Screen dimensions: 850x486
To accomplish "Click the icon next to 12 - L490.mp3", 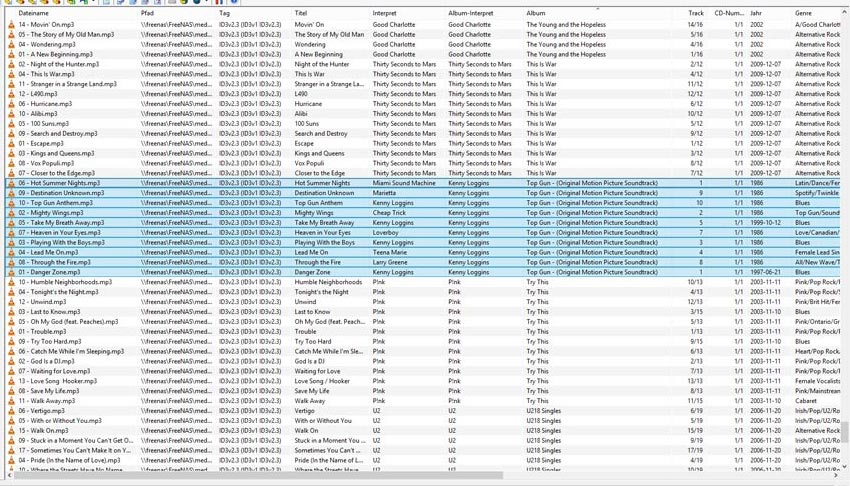I will point(11,94).
